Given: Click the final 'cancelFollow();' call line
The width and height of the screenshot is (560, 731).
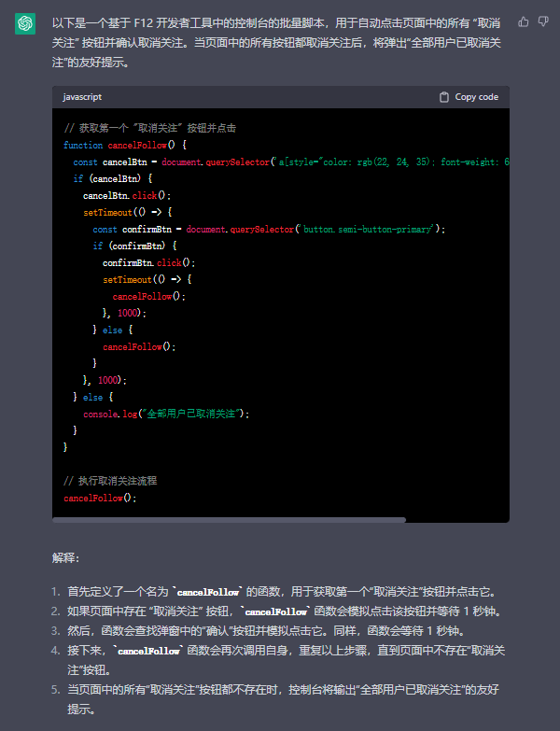Looking at the screenshot, I should coord(100,498).
